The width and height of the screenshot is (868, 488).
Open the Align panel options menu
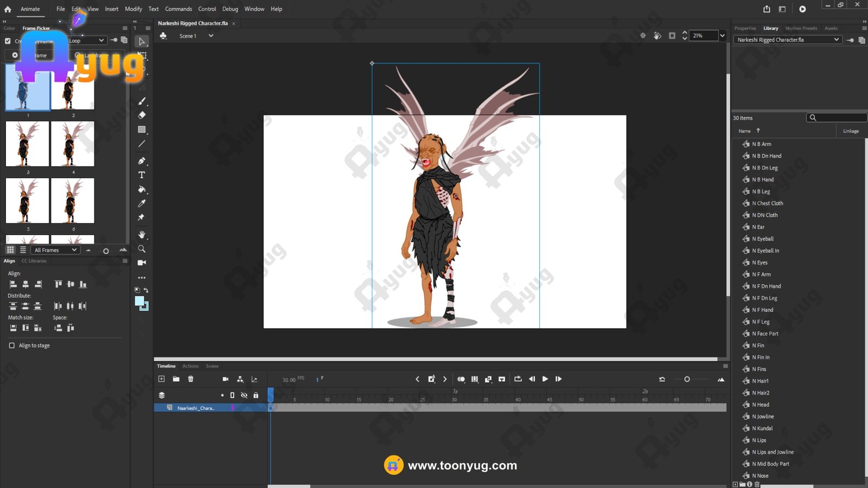coord(125,261)
